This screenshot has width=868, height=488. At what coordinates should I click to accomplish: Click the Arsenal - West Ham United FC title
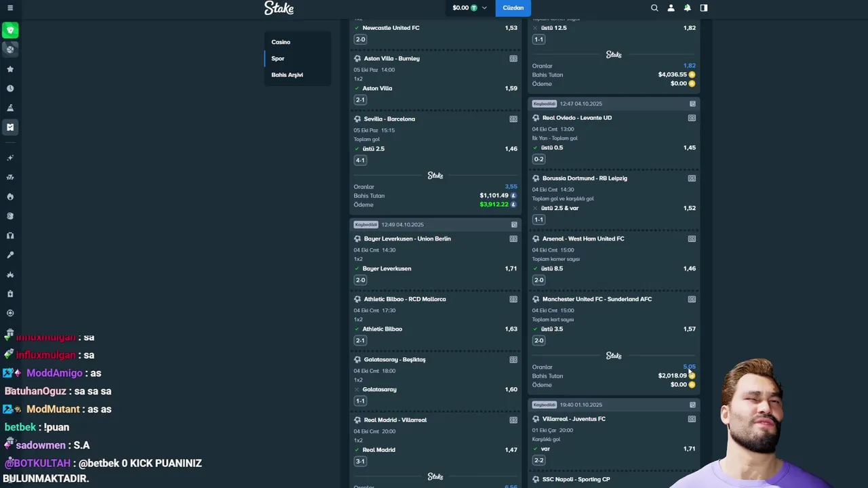583,239
